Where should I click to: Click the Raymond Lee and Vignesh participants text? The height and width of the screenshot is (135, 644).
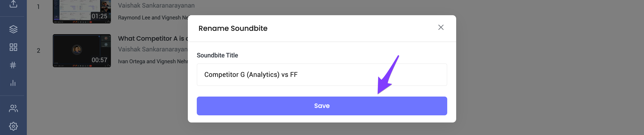[x=153, y=17]
